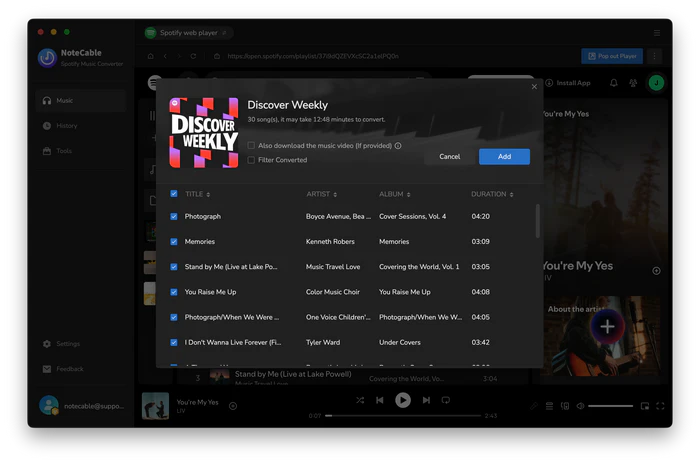Open the play queue icon
Screen dimensions: 700x464
pyautogui.click(x=550, y=406)
